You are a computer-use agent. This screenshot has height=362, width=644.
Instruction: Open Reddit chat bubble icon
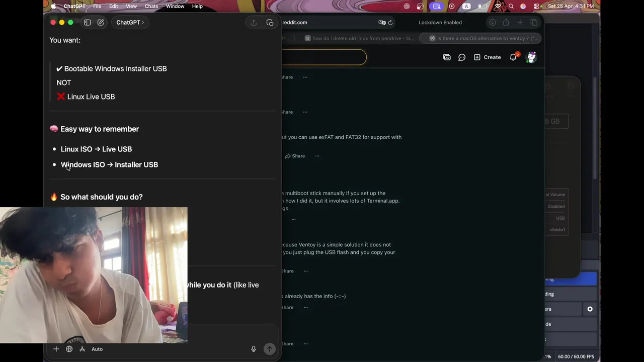tap(462, 57)
